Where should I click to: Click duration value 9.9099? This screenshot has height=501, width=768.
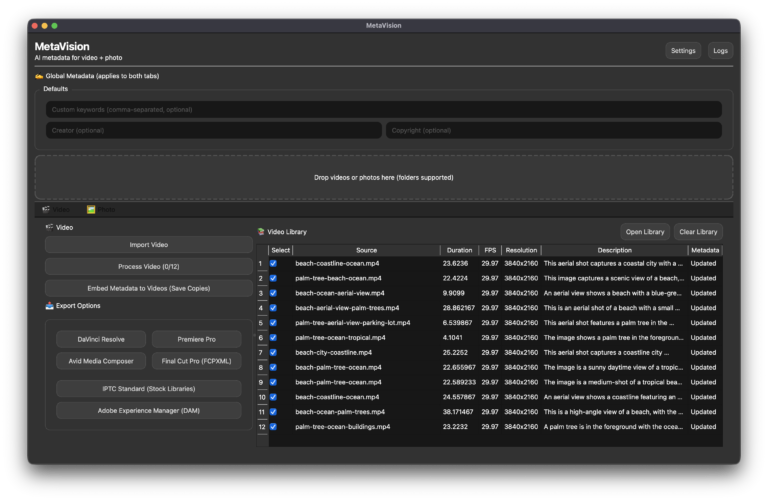click(x=454, y=293)
